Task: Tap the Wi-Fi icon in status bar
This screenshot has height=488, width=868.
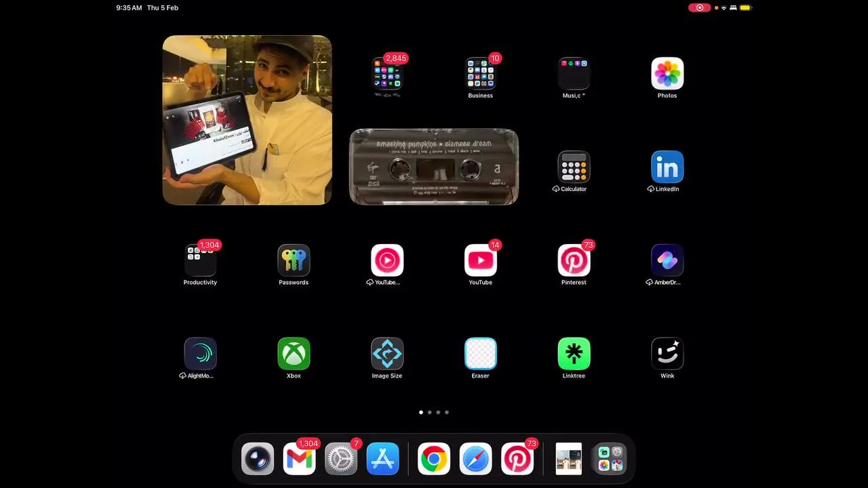Action: (x=724, y=7)
